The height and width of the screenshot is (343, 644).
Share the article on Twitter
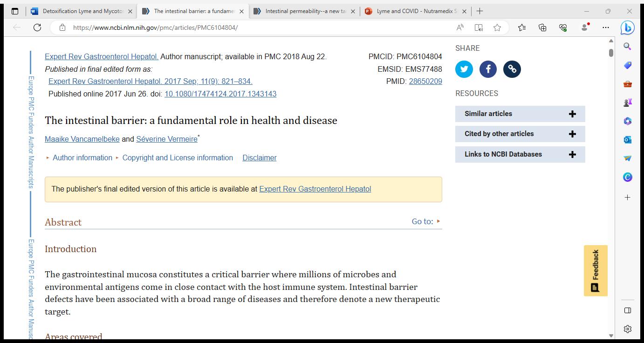click(x=464, y=69)
